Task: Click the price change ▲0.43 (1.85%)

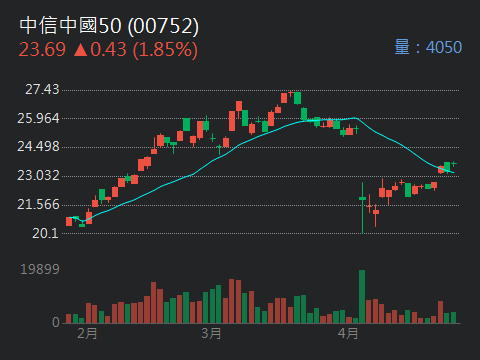Action: click(x=135, y=50)
